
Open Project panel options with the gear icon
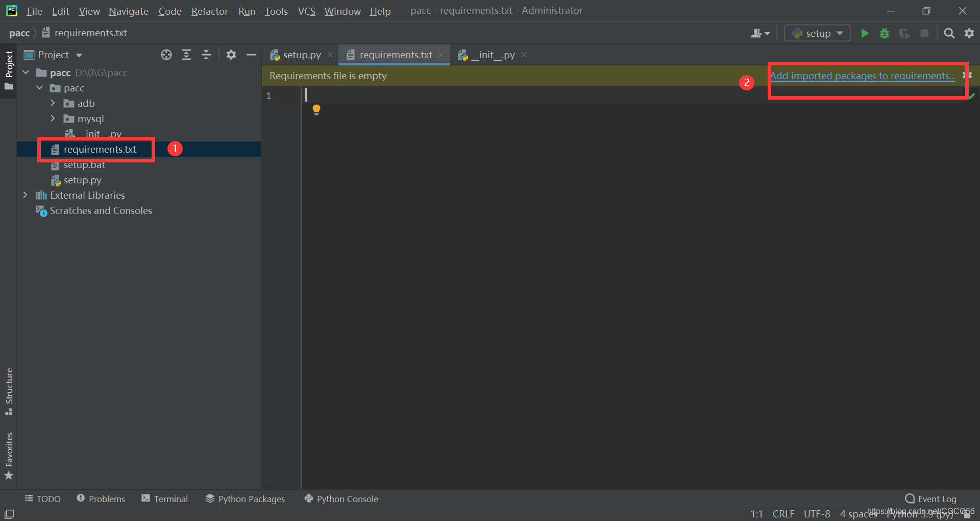[231, 55]
